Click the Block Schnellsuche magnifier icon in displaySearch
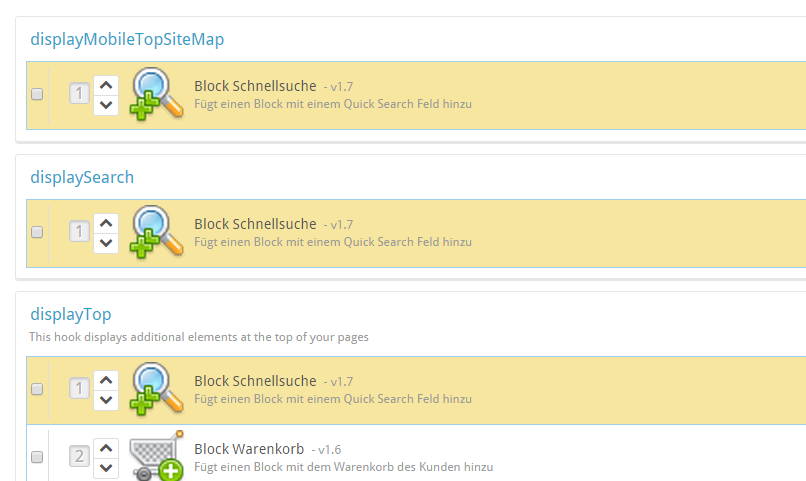The width and height of the screenshot is (806, 481). click(x=156, y=232)
